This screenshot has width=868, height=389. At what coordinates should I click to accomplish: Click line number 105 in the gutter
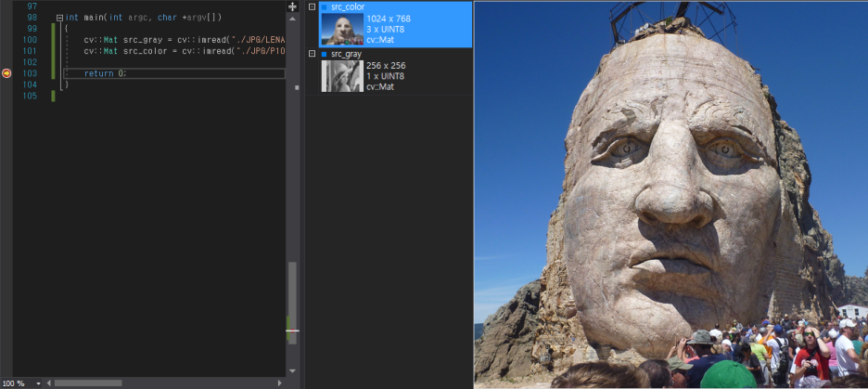31,96
